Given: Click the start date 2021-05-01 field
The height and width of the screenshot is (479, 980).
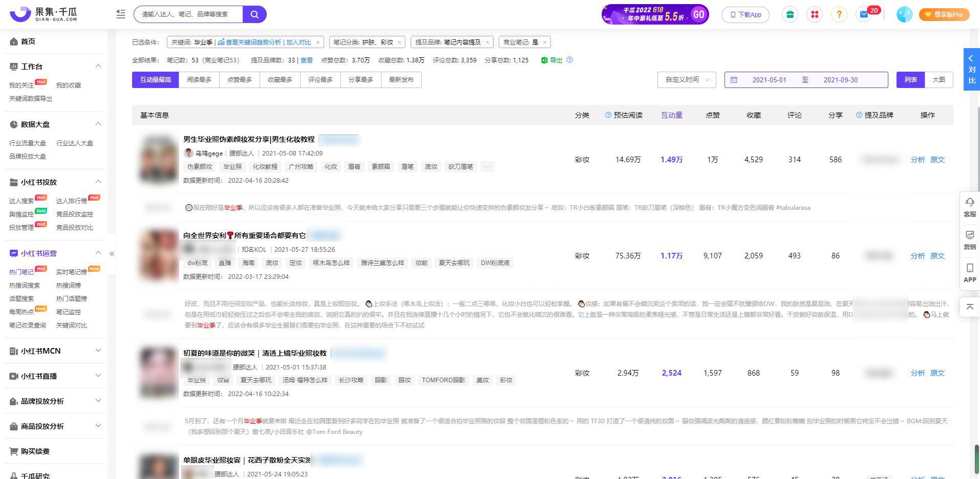Looking at the screenshot, I should (x=769, y=80).
